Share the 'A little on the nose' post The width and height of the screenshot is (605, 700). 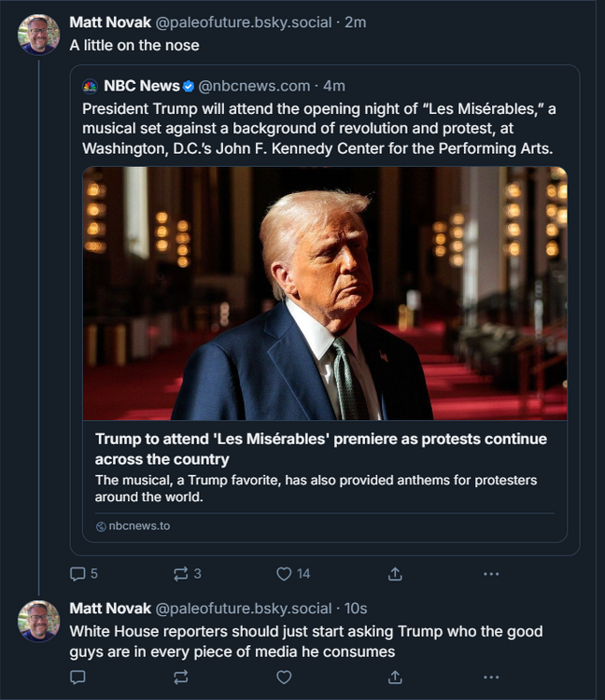click(x=395, y=573)
